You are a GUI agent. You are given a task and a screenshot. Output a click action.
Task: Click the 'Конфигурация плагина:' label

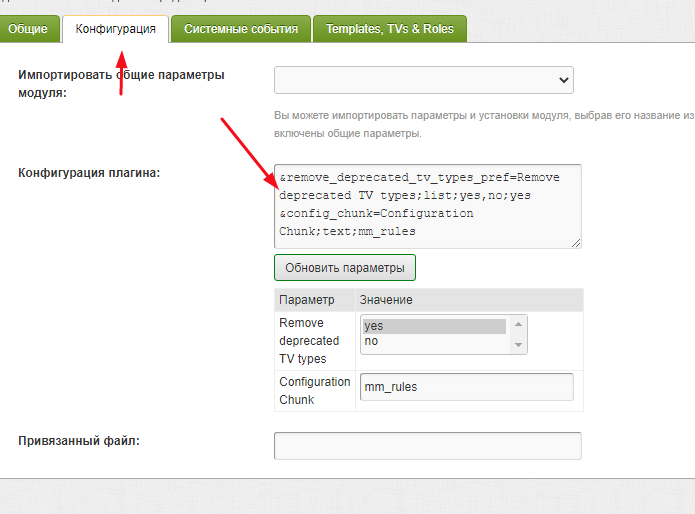(x=89, y=173)
